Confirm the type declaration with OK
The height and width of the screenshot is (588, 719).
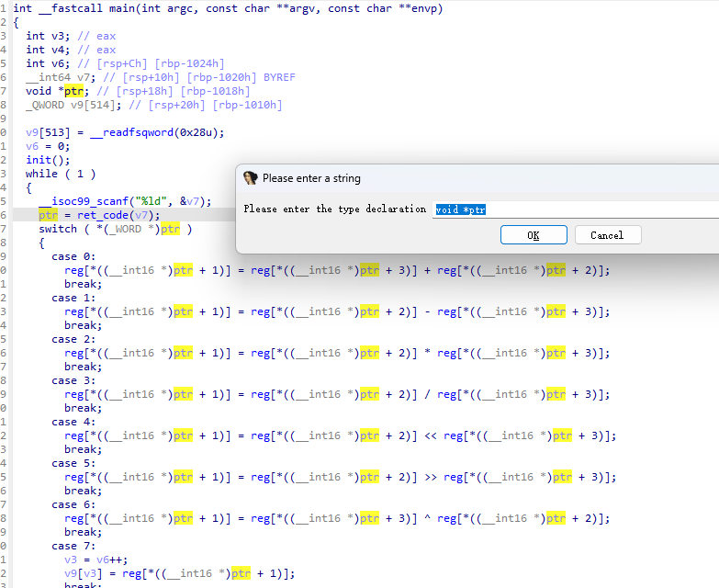534,235
